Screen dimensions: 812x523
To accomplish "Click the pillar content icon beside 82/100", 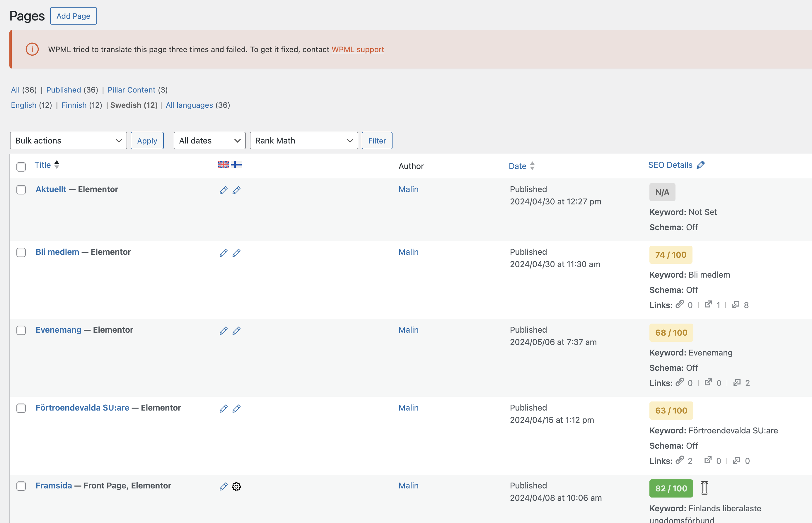I will (x=704, y=488).
